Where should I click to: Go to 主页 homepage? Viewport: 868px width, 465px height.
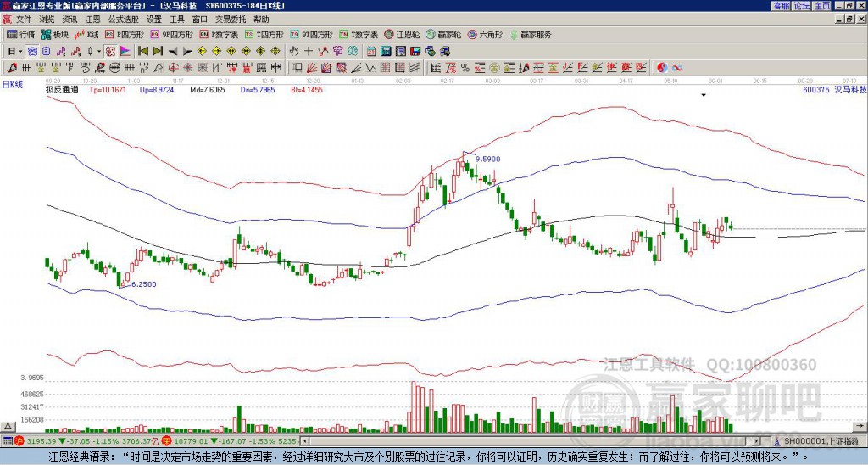click(822, 6)
